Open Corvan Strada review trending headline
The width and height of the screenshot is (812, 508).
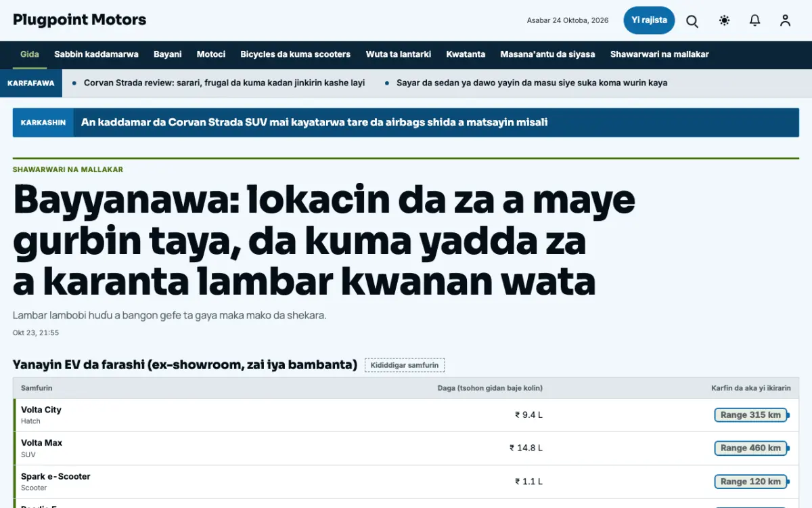(224, 83)
